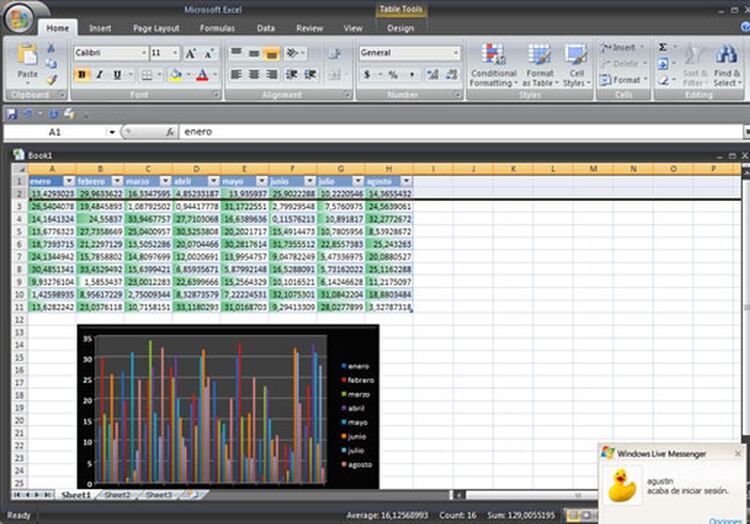Viewport: 750px width, 524px height.
Task: Toggle Underline formatting button
Action: (x=116, y=75)
